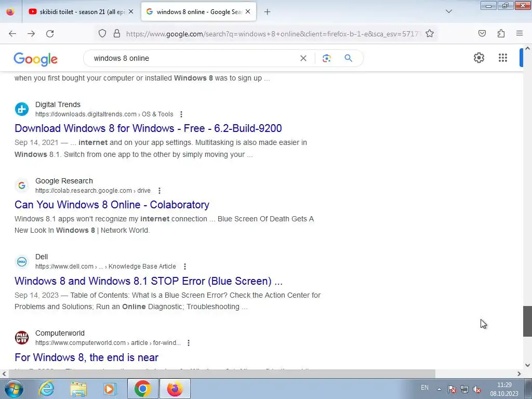Image resolution: width=532 pixels, height=399 pixels.
Task: Open Internet Explorer from the taskbar
Action: coord(46,389)
